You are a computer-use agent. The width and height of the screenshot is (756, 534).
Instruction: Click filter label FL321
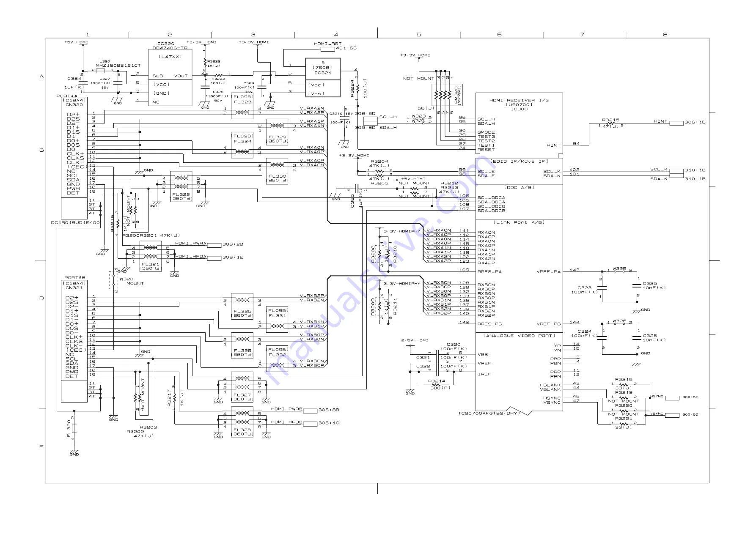point(151,264)
